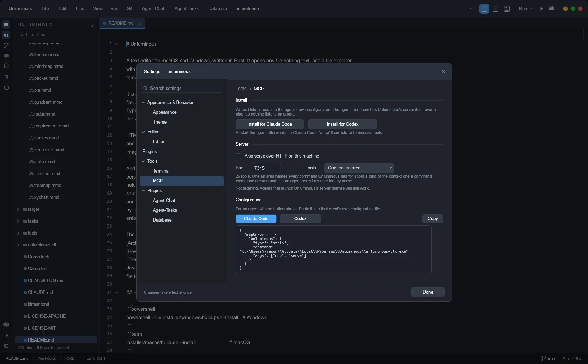Expand the tasks folder
The width and height of the screenshot is (588, 364).
point(18,221)
